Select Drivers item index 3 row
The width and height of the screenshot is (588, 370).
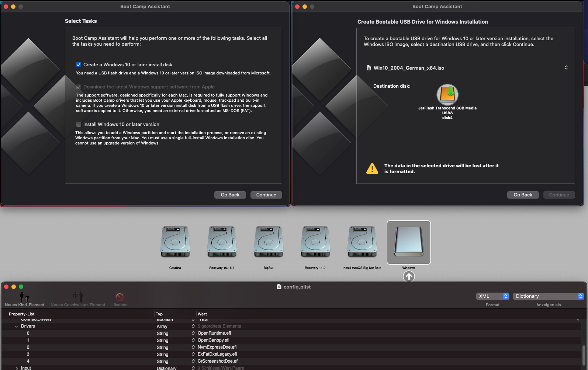291,354
